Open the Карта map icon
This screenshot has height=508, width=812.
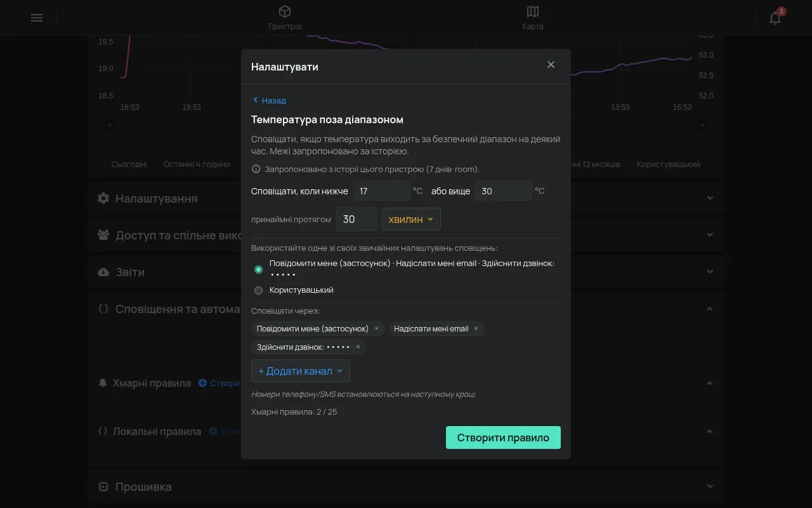coord(533,11)
